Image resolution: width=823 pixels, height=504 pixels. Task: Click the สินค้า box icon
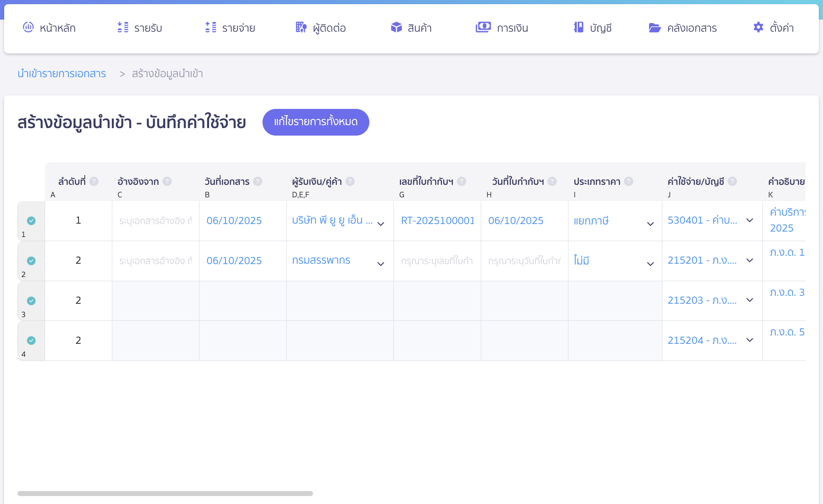pos(396,27)
